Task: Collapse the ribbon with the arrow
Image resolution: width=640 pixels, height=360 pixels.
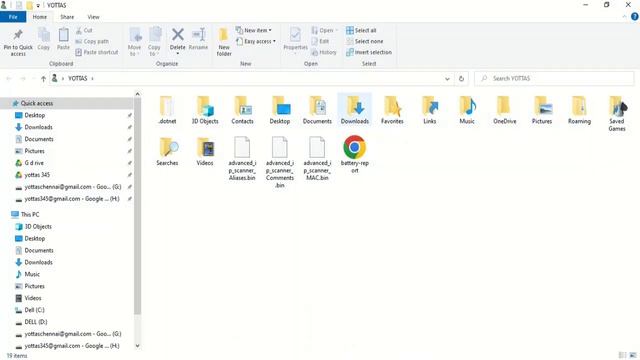Action: [x=624, y=17]
